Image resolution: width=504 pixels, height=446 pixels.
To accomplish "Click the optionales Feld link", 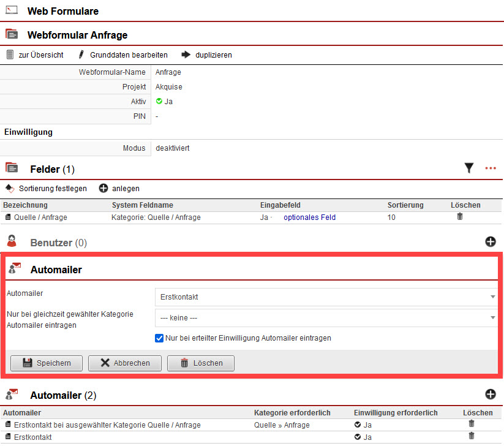I will click(x=309, y=217).
